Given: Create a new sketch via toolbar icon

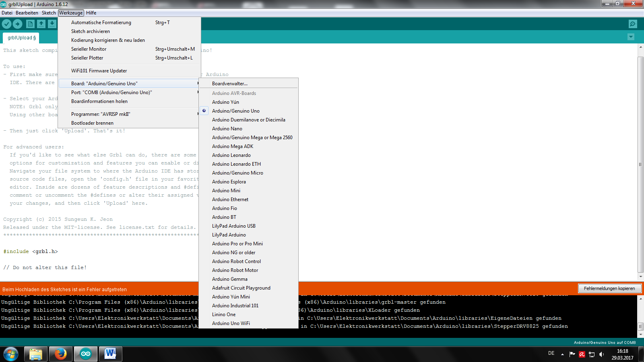Looking at the screenshot, I should tap(30, 24).
